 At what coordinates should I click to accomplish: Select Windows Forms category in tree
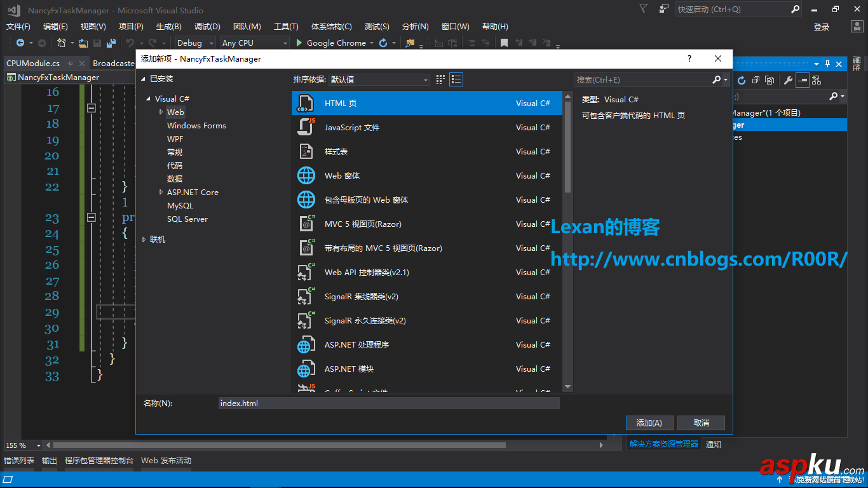[x=196, y=126]
